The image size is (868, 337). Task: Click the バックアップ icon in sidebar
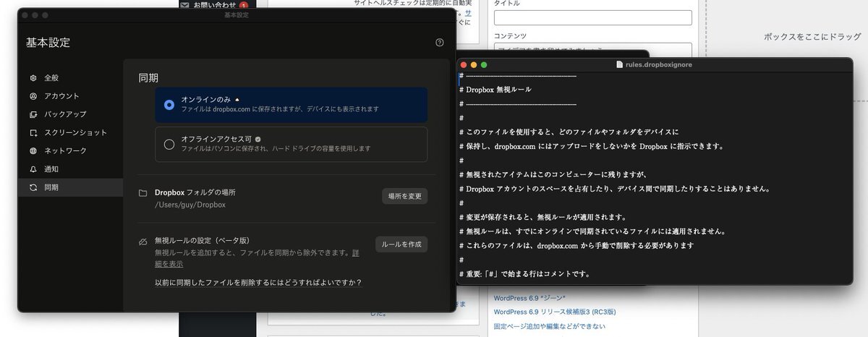(x=33, y=114)
